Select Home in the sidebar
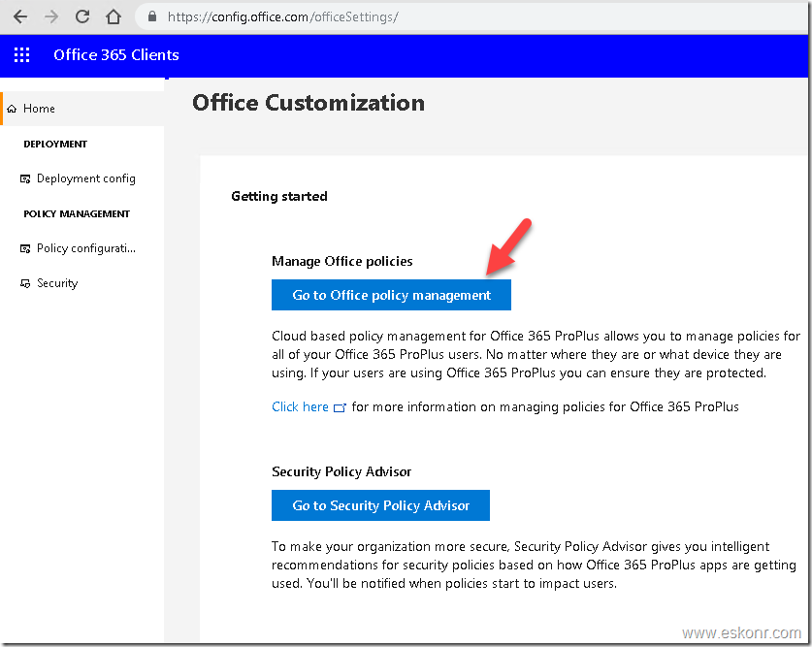Viewport: 812px width, 647px height. (x=82, y=109)
